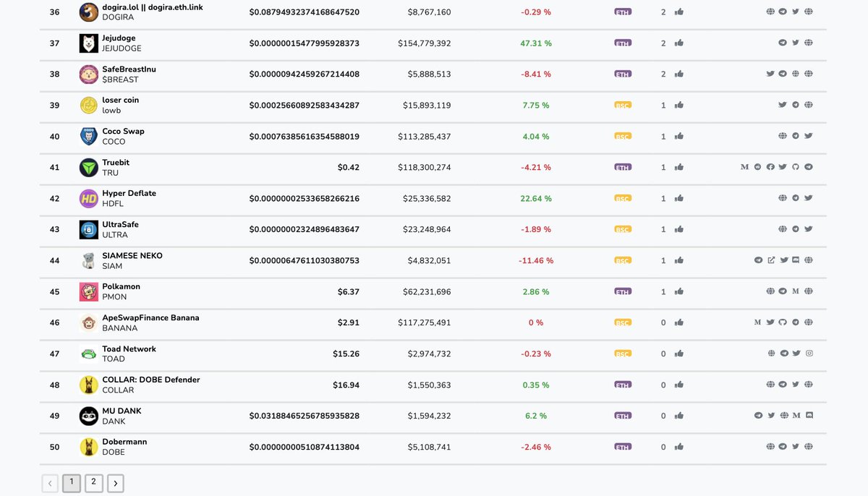The height and width of the screenshot is (496, 868).
Task: Upvote Truebit with its thumbs-up icon
Action: point(678,167)
